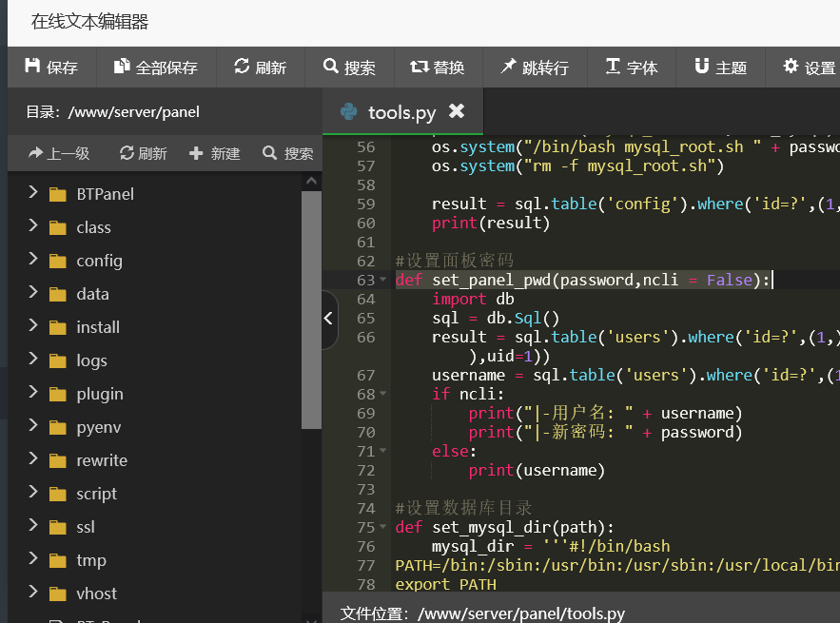Click the Save All (全部保存) button

coord(156,68)
